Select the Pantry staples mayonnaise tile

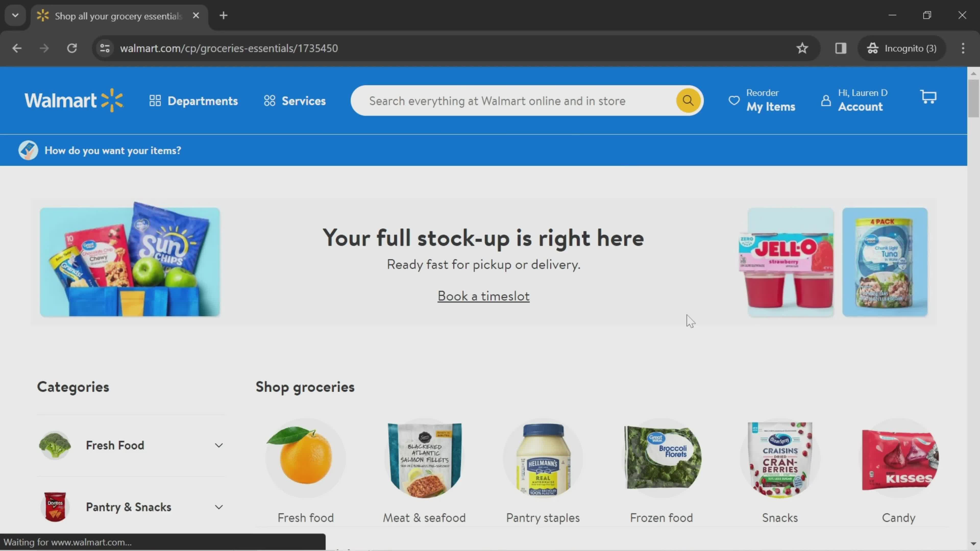point(543,458)
